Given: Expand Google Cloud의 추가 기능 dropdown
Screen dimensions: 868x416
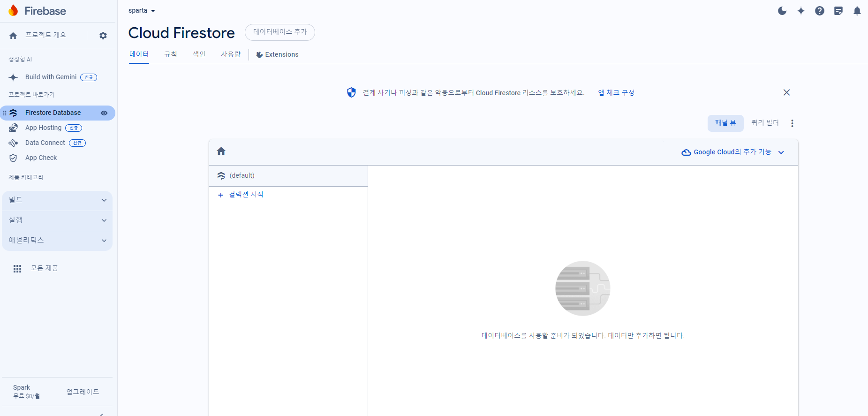Looking at the screenshot, I should tap(733, 152).
